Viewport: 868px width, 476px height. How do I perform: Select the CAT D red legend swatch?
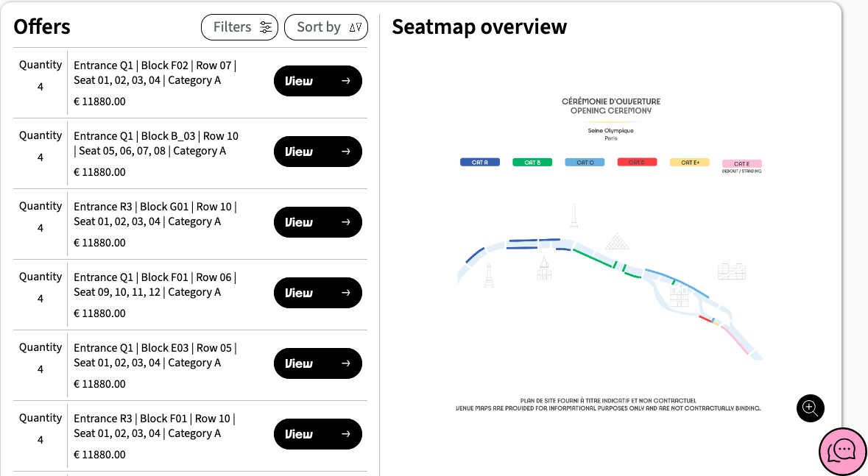pos(637,163)
